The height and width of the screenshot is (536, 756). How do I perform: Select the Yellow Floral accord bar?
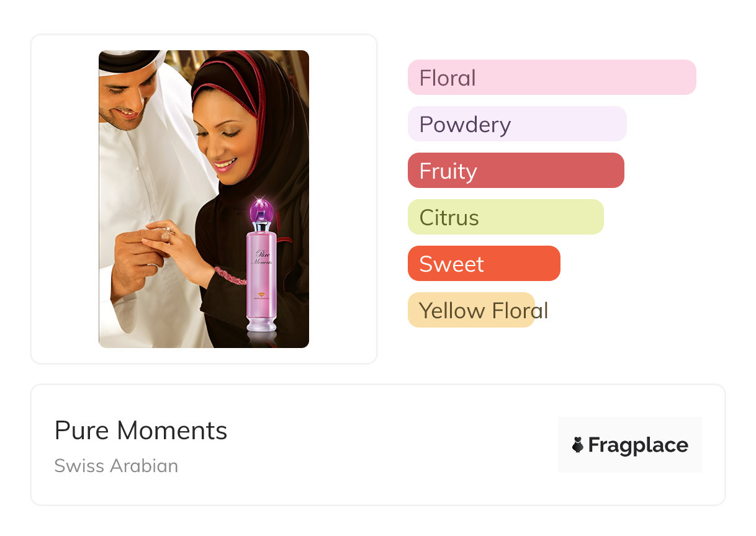tap(471, 310)
